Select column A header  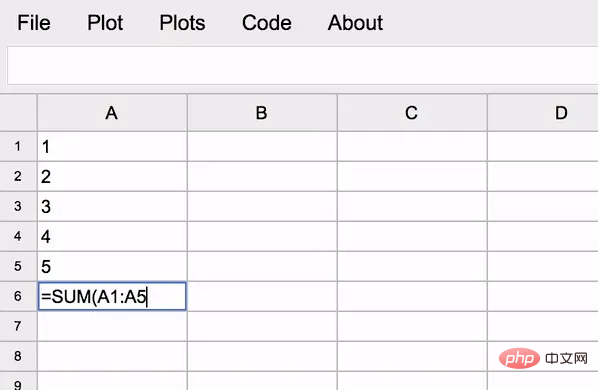click(112, 113)
